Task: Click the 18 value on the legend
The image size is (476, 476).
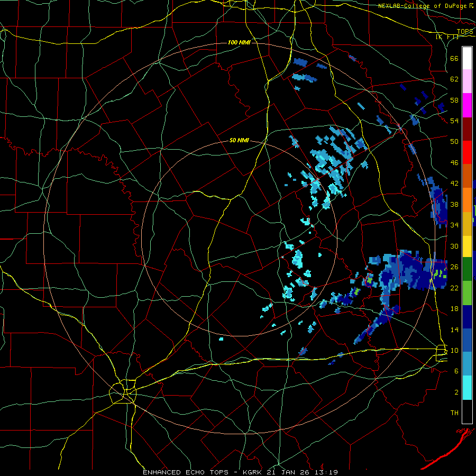Action: point(454,309)
